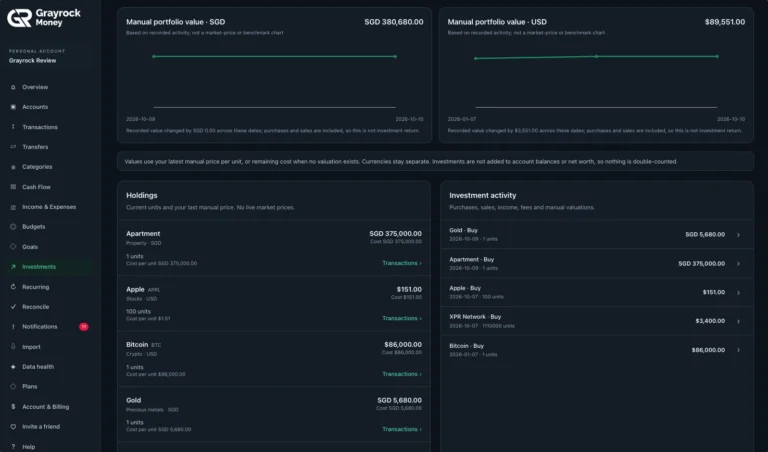Click the SGD 380,680.00 portfolio value
768x452 pixels.
(x=394, y=22)
